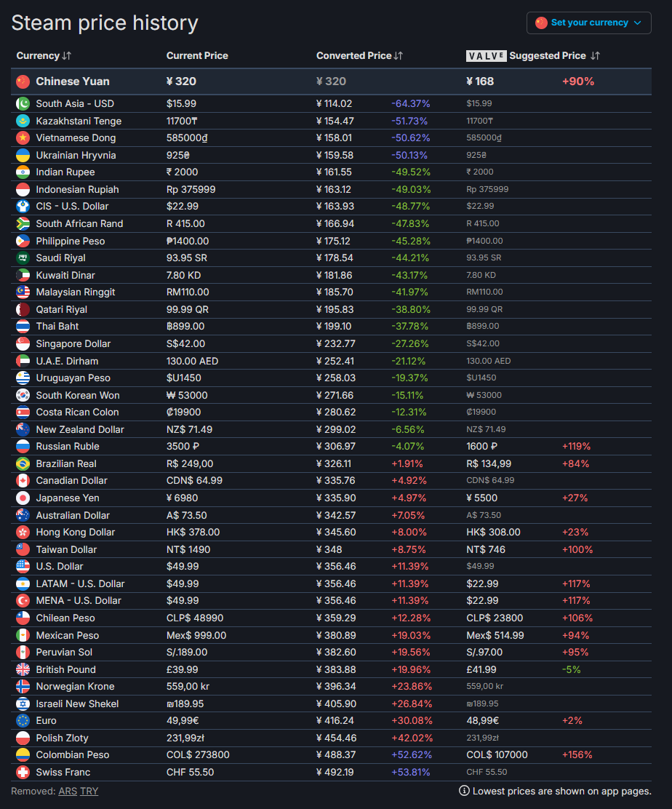Open the Set your currency dropdown
The image size is (672, 809).
[588, 23]
